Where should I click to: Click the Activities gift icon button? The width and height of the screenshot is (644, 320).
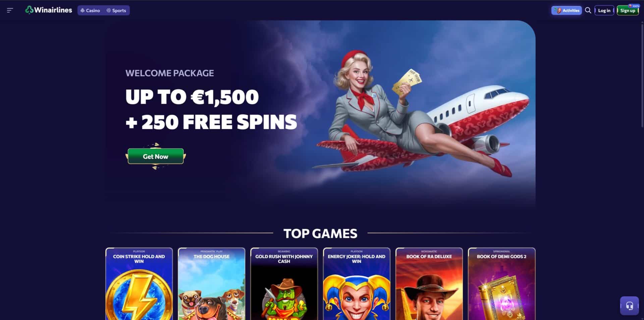click(567, 10)
